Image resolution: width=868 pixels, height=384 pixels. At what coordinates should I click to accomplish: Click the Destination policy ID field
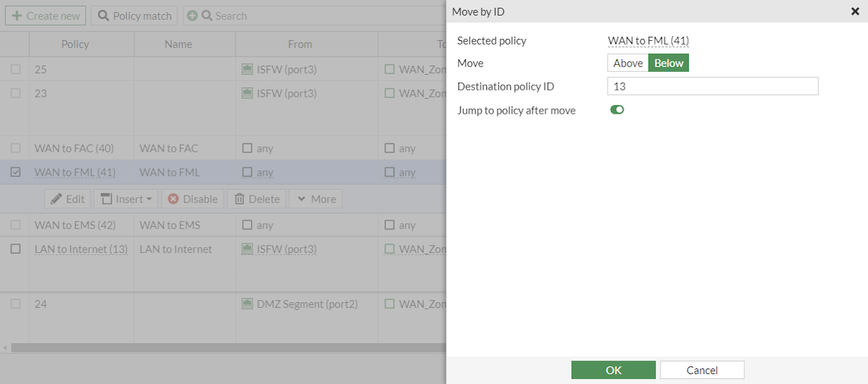713,86
